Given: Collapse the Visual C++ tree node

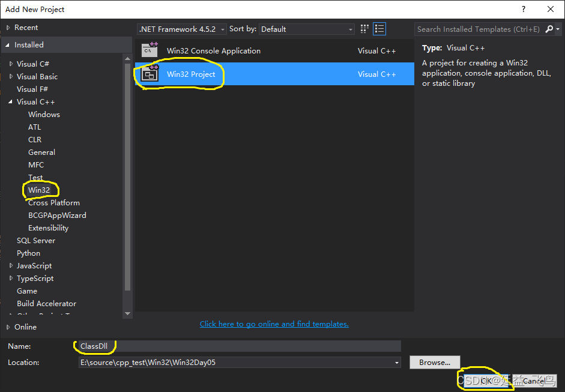Looking at the screenshot, I should [x=11, y=102].
